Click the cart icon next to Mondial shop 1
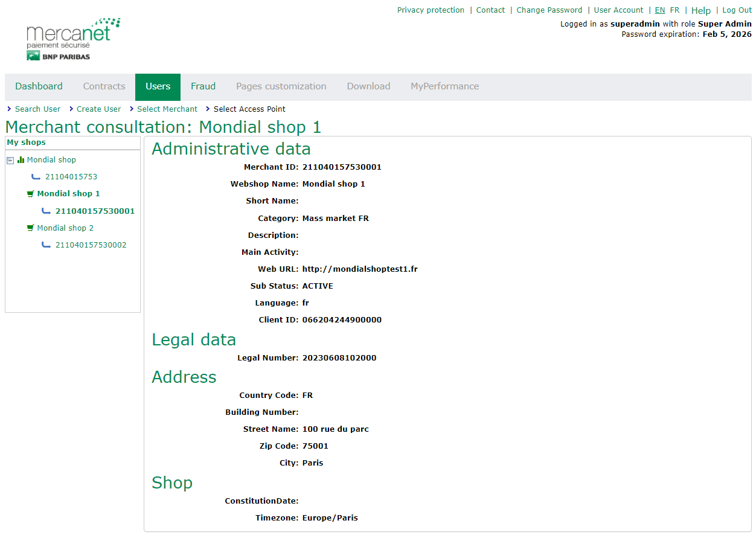 (x=30, y=194)
